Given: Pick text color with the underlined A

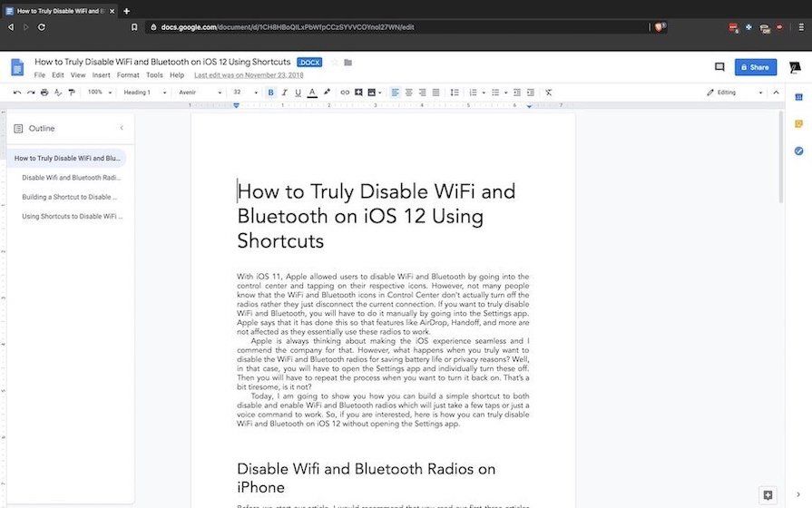Looking at the screenshot, I should 312,93.
